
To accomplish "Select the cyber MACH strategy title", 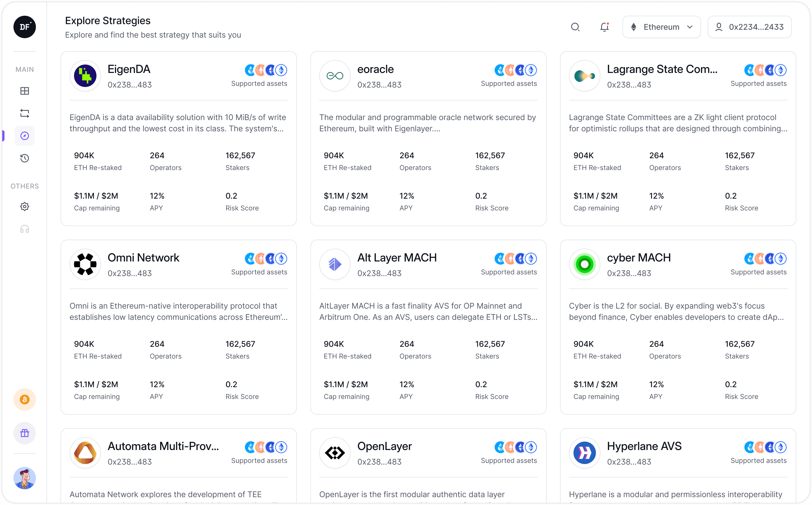I will coord(638,258).
